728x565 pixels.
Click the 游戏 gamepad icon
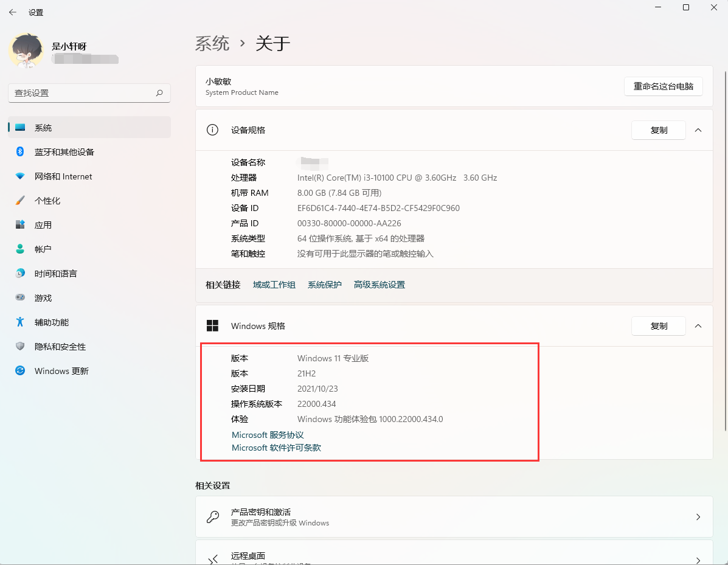click(x=20, y=297)
